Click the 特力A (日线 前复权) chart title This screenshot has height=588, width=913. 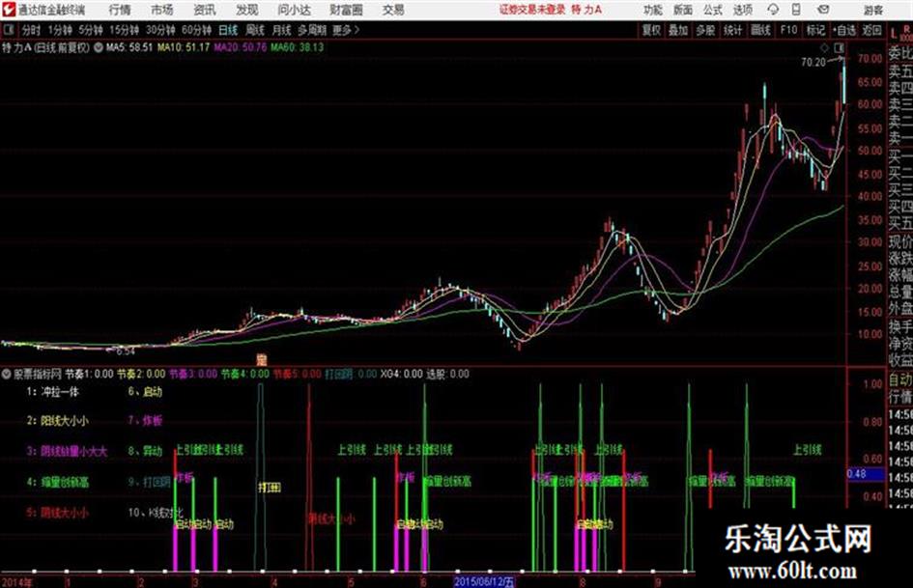tap(46, 47)
